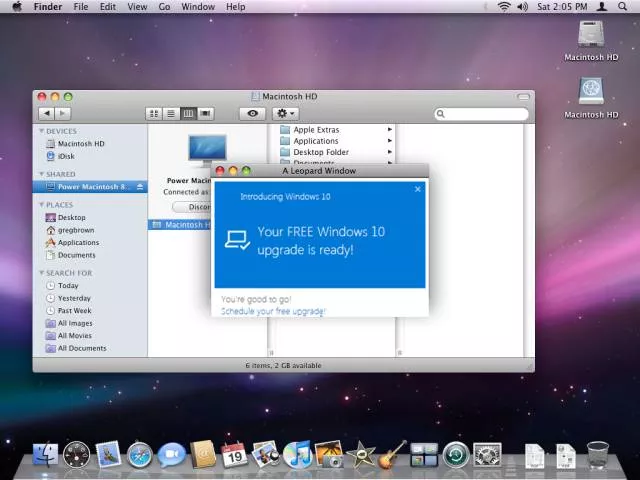Collapse the DEVICES sidebar section

point(42,131)
